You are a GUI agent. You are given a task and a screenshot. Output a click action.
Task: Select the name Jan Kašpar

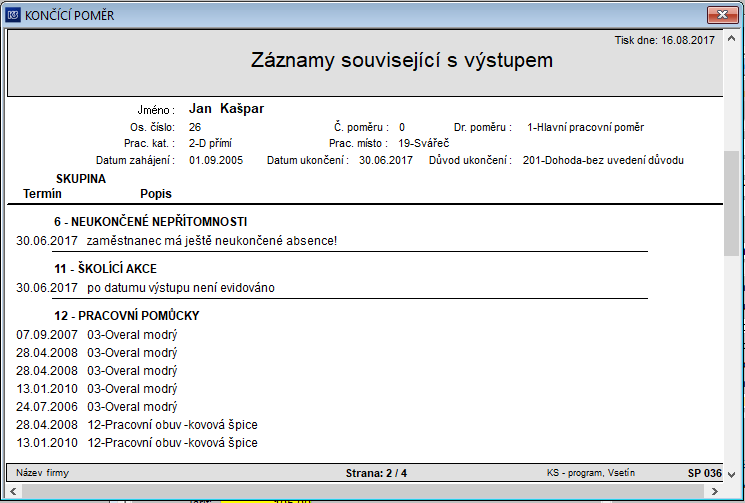point(226,109)
